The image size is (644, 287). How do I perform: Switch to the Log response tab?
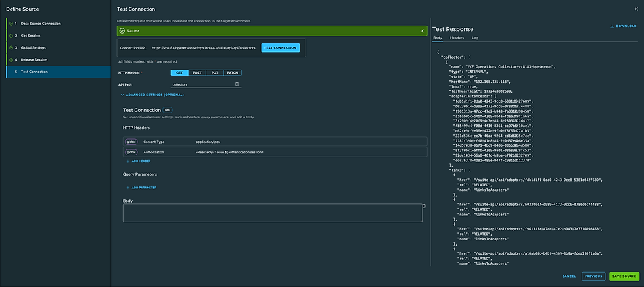coord(475,38)
